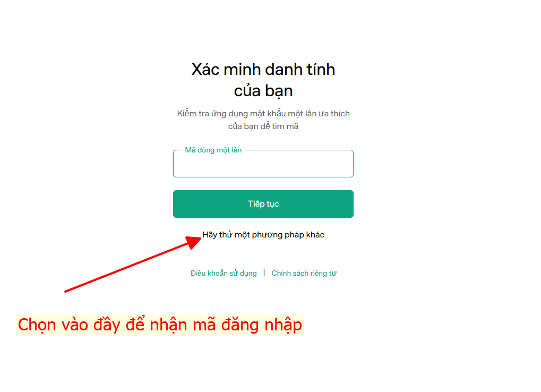Click the word Điều in the terms link

click(198, 274)
